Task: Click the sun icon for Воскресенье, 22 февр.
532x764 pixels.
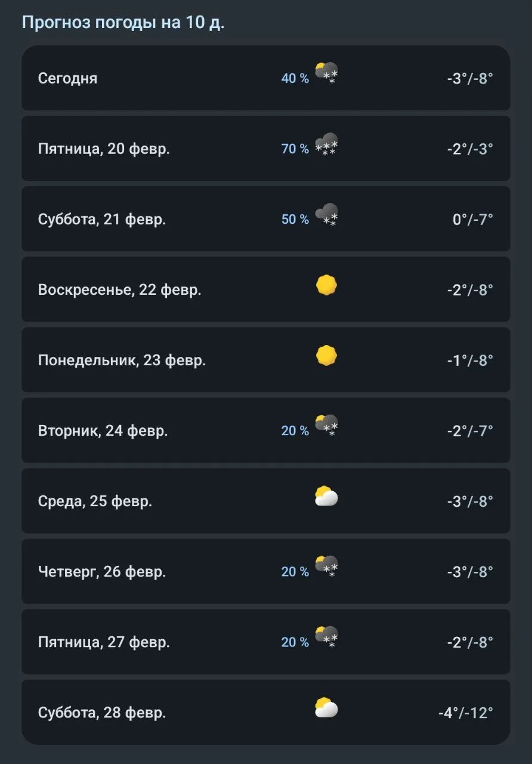Action: coord(326,285)
